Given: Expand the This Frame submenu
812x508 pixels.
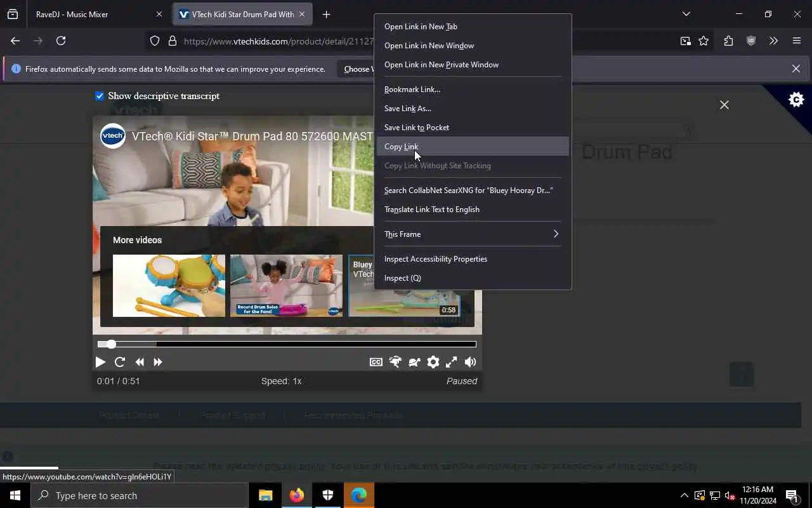Looking at the screenshot, I should coord(473,234).
